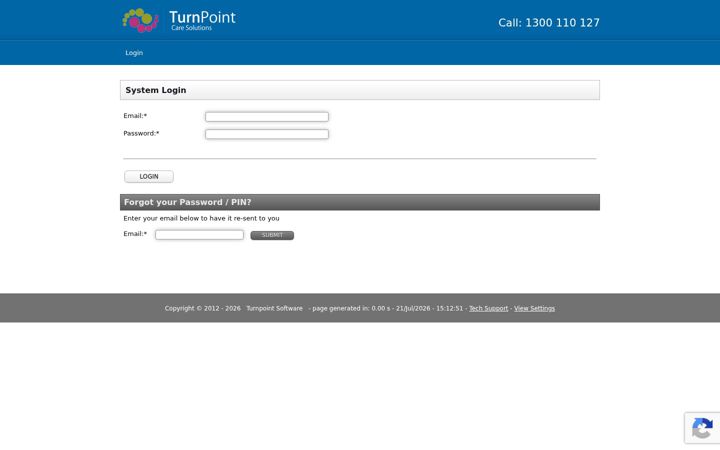Select the Login menu item
The width and height of the screenshot is (720, 450).
point(134,53)
